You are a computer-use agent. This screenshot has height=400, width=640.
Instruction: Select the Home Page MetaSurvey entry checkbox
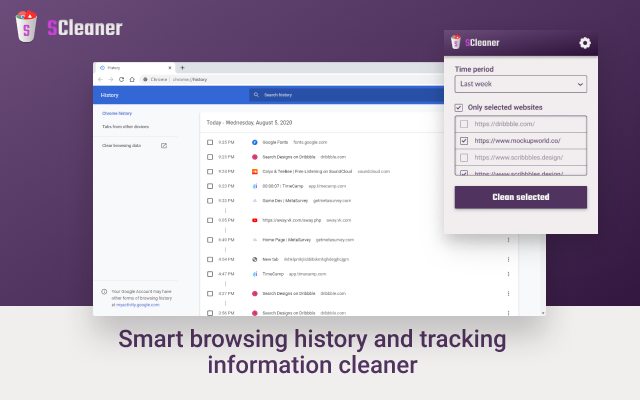(210, 240)
